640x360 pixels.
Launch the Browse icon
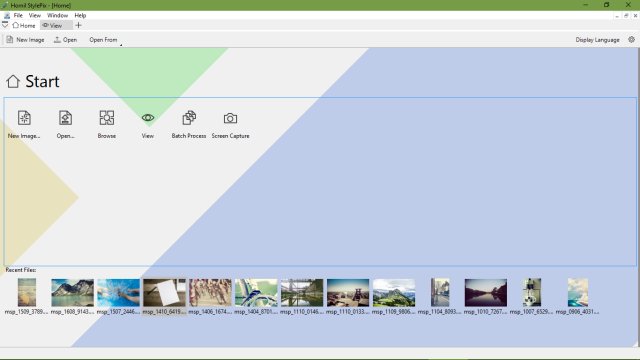[x=107, y=118]
